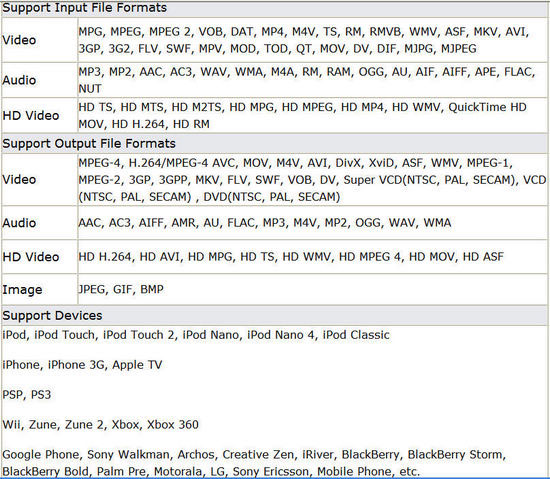Click the Wii, Zune, Xbox devices line
The image size is (550, 479).
tap(100, 425)
